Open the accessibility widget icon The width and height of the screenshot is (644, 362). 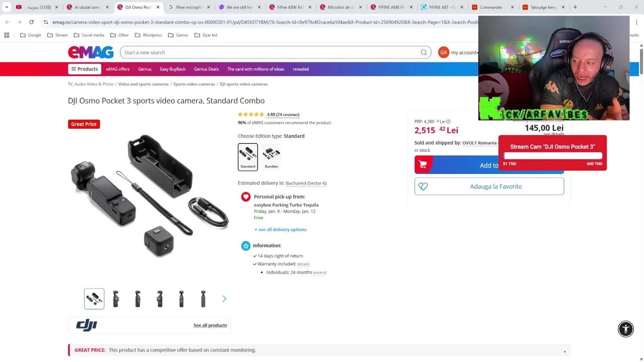click(626, 329)
